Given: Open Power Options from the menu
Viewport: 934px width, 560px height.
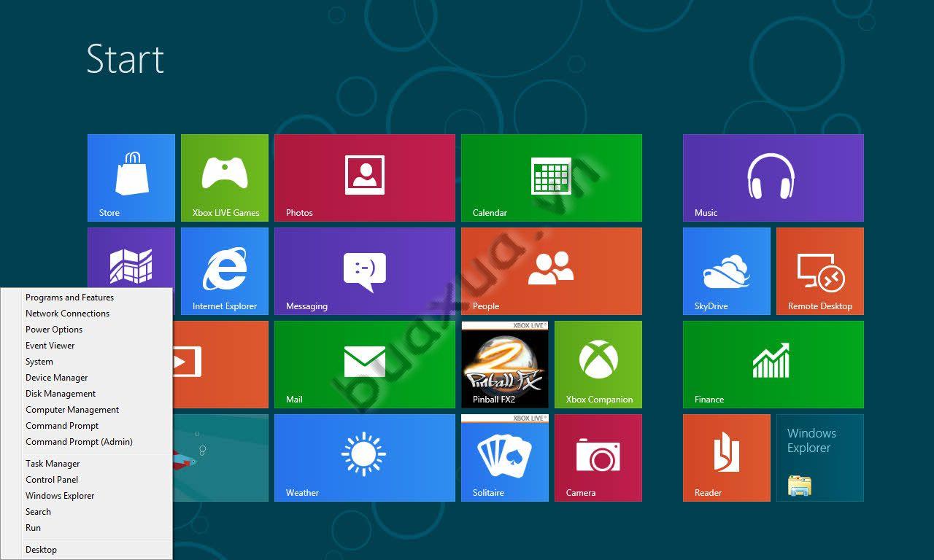Looking at the screenshot, I should point(87,330).
